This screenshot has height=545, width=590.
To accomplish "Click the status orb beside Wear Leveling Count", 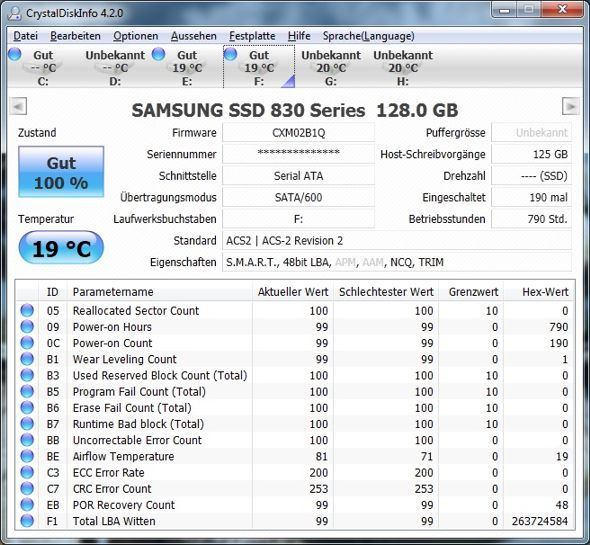I will [27, 359].
